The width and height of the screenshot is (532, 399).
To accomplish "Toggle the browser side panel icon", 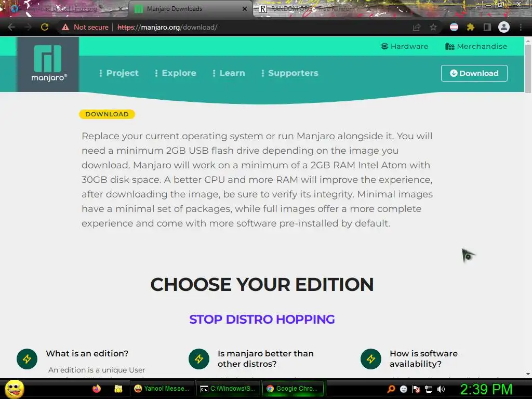I will pyautogui.click(x=487, y=27).
